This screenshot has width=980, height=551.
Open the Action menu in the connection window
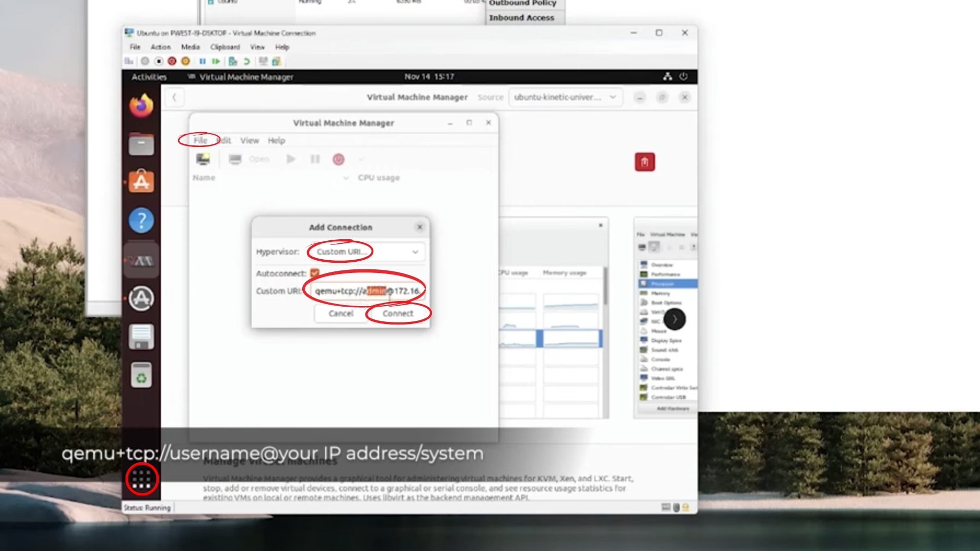[160, 47]
